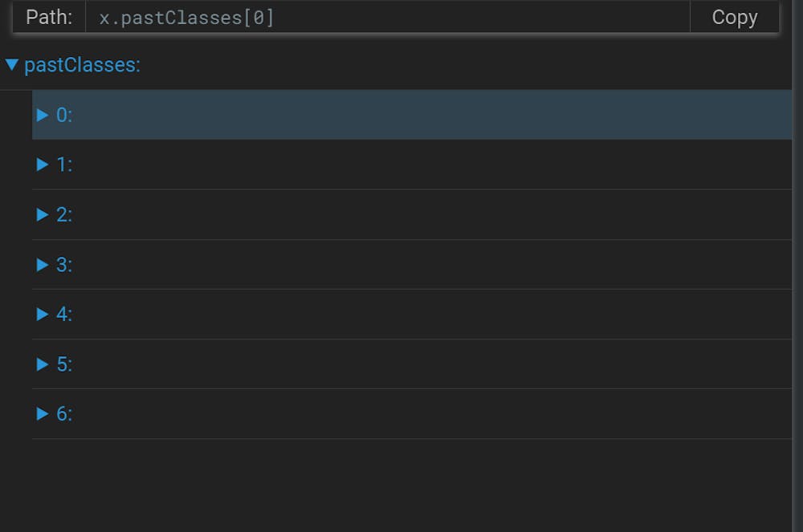Expand the arrow next to index 2

click(43, 214)
